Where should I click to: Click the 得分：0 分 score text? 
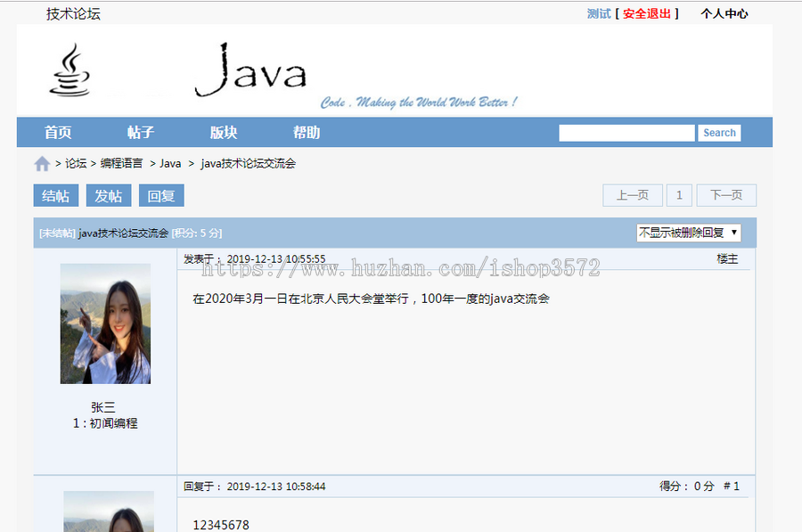[x=686, y=487]
